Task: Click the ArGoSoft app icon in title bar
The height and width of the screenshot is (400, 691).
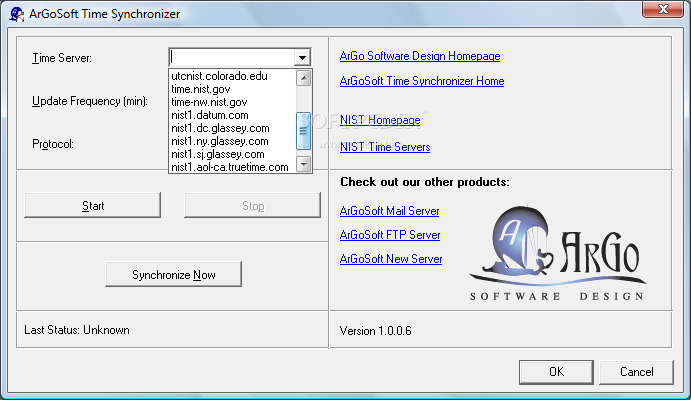Action: point(17,14)
